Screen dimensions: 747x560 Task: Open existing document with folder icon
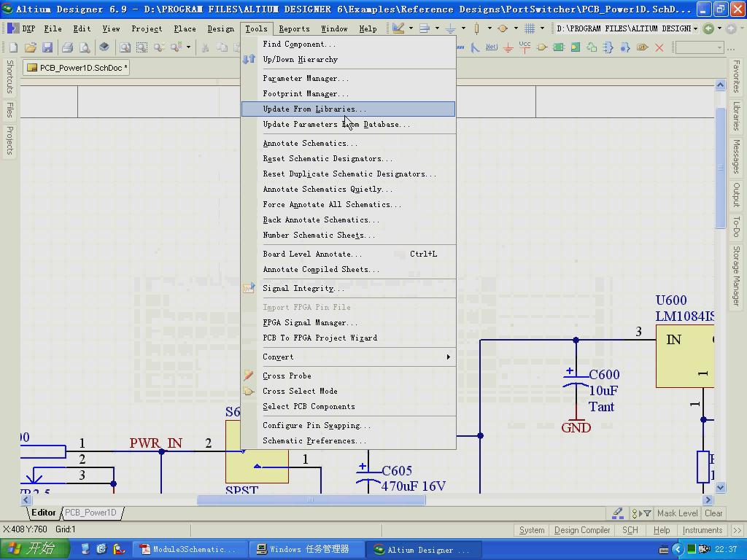(31, 47)
